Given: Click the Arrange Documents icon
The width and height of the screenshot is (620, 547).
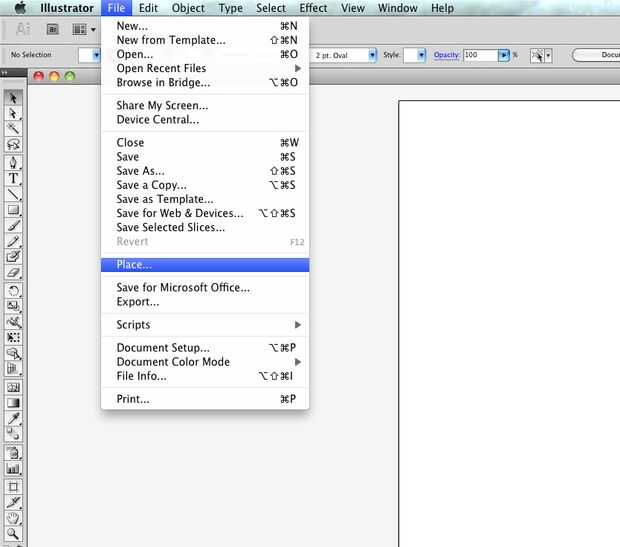Looking at the screenshot, I should coord(79,29).
